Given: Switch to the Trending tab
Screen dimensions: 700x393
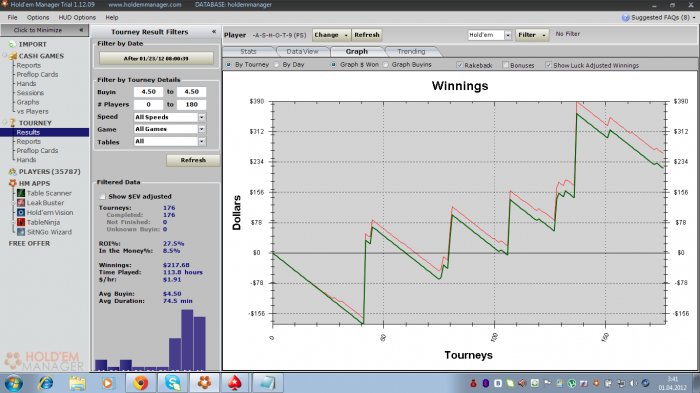Looking at the screenshot, I should coord(411,52).
